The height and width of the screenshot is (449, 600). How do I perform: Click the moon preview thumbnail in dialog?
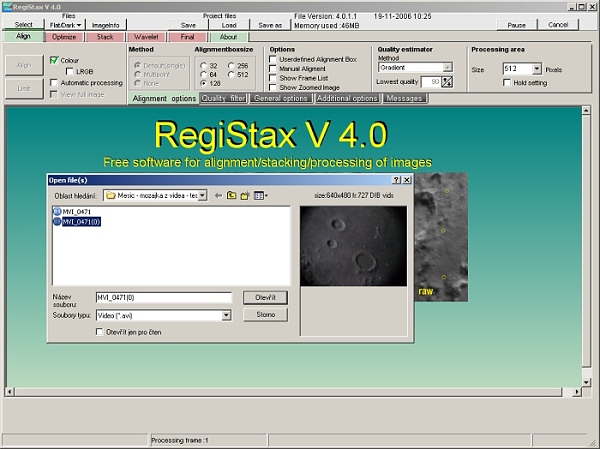(x=353, y=246)
